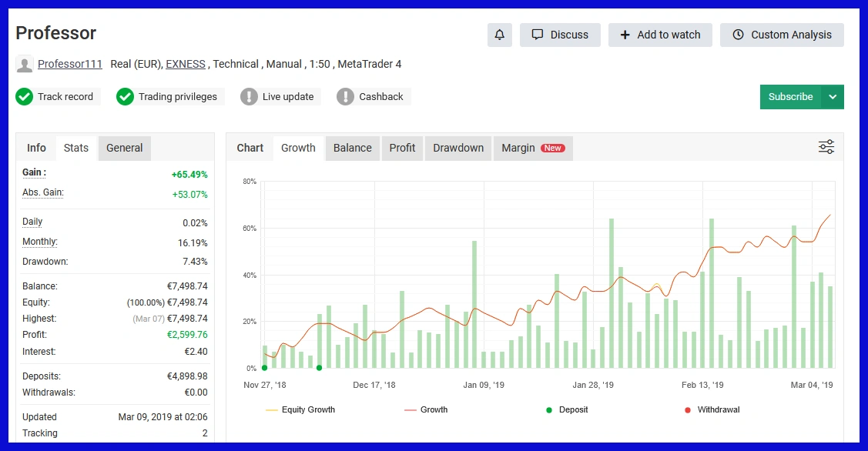868x451 pixels.
Task: Expand the Subscribe dropdown arrow
Action: click(833, 97)
